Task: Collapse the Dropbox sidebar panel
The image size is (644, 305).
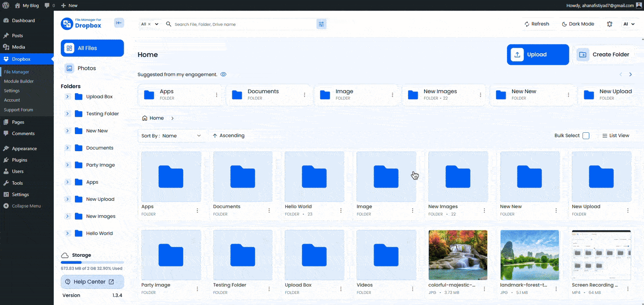Action: pyautogui.click(x=119, y=23)
